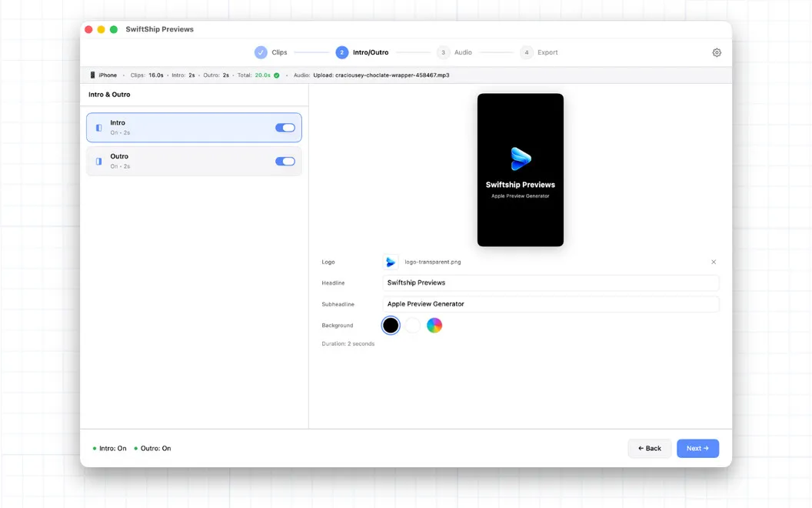812x508 pixels.
Task: Toggle the Outro switch off
Action: (x=285, y=161)
